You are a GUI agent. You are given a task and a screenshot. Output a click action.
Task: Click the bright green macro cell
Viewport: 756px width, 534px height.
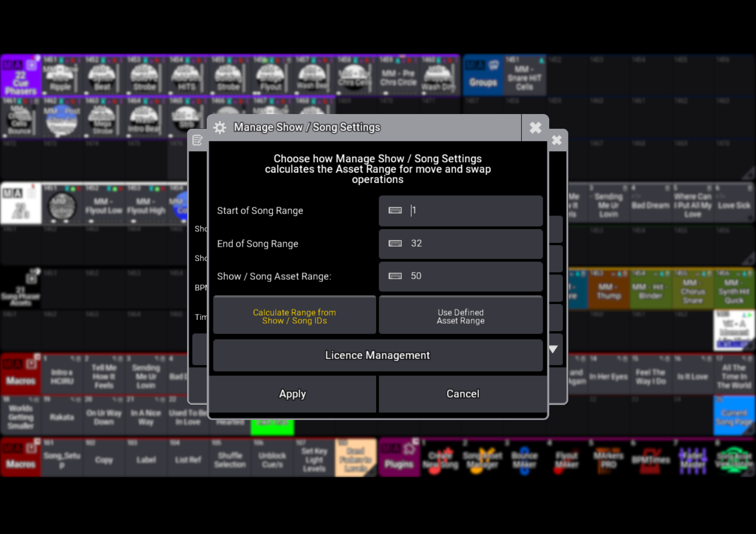pyautogui.click(x=272, y=428)
